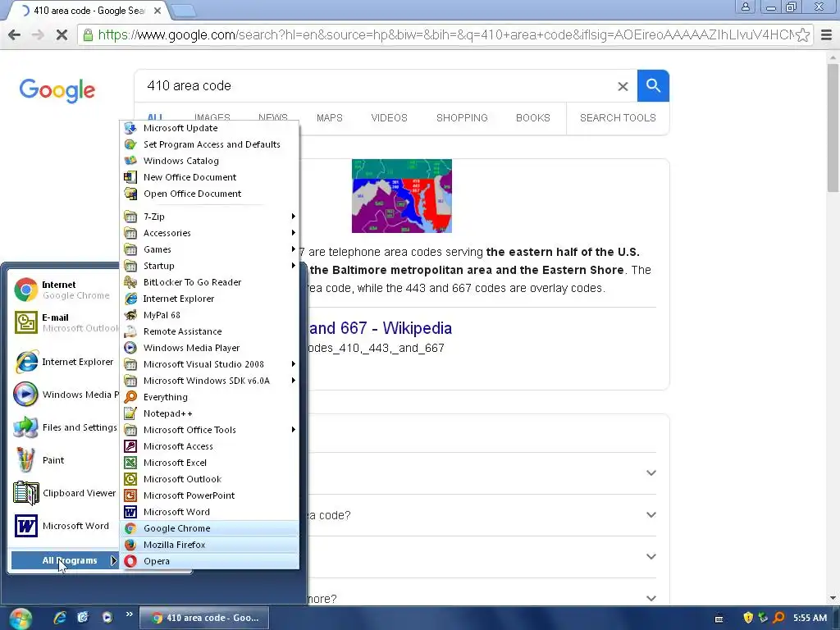Image resolution: width=840 pixels, height=630 pixels.
Task: Switch to Videos search tab
Action: point(390,118)
